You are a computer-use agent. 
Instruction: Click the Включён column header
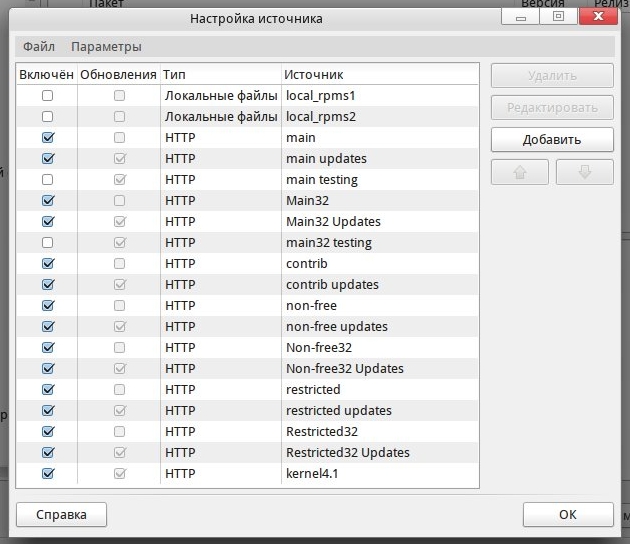point(46,75)
